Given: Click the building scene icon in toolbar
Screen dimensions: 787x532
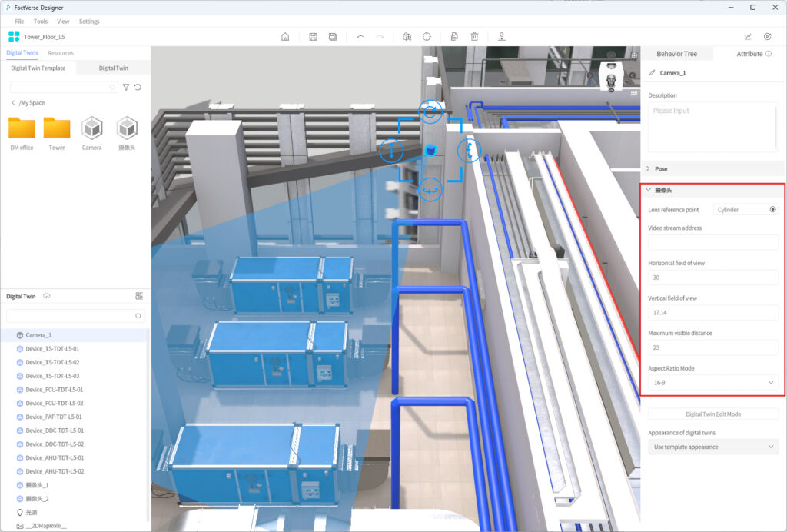Looking at the screenshot, I should click(x=407, y=37).
